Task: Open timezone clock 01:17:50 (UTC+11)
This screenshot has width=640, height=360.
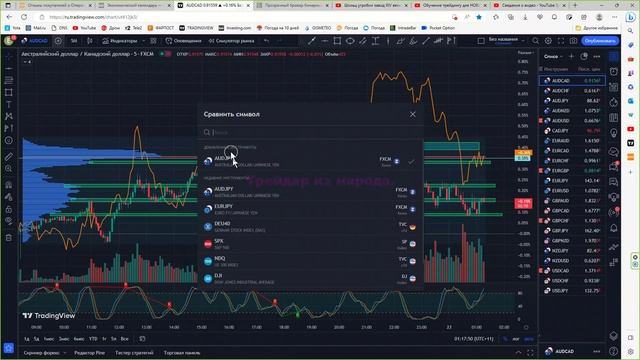Action: (473, 339)
